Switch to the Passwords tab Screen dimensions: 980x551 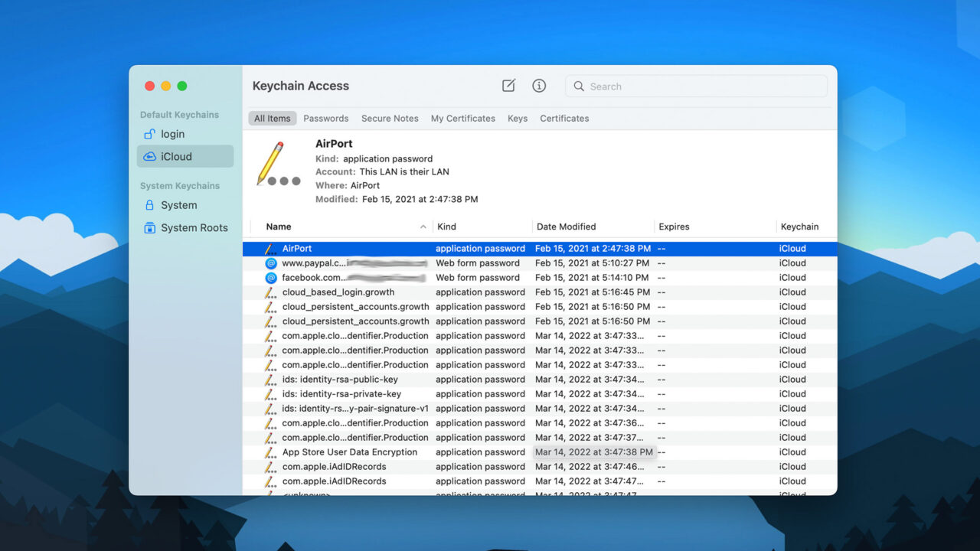pyautogui.click(x=326, y=118)
